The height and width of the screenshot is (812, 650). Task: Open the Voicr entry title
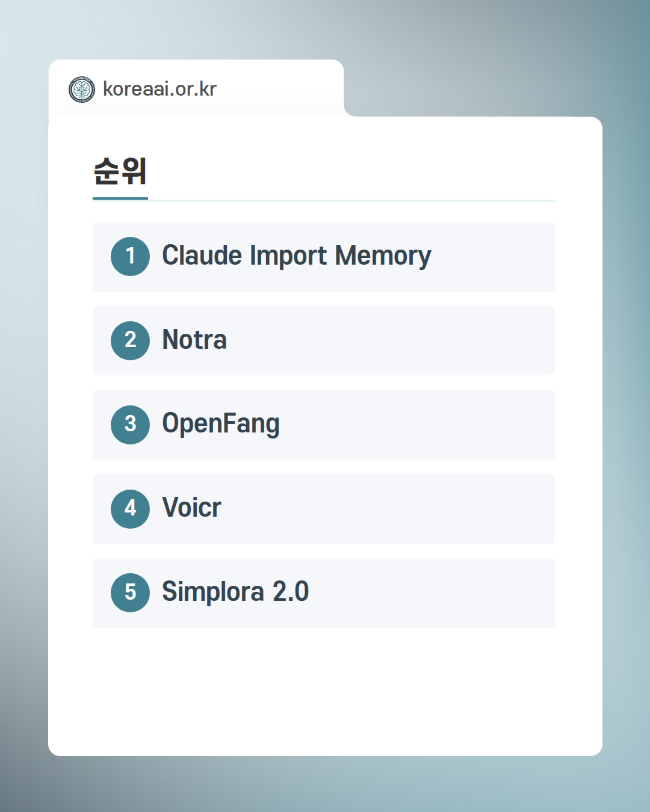(191, 508)
